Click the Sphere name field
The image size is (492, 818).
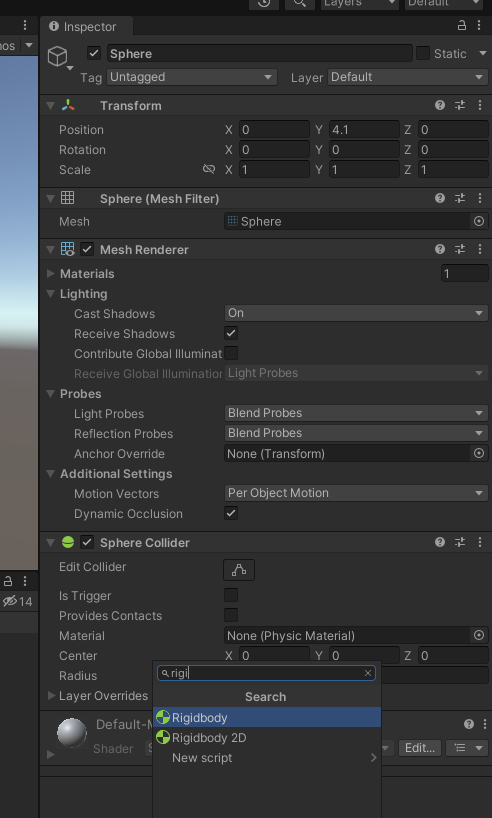coord(260,53)
